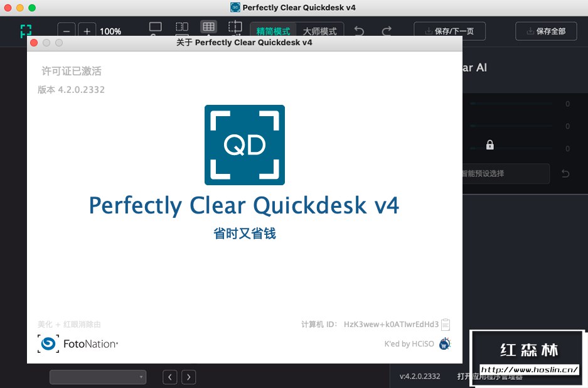Switch to 大师模式 mode
The height and width of the screenshot is (388, 588).
[x=319, y=31]
